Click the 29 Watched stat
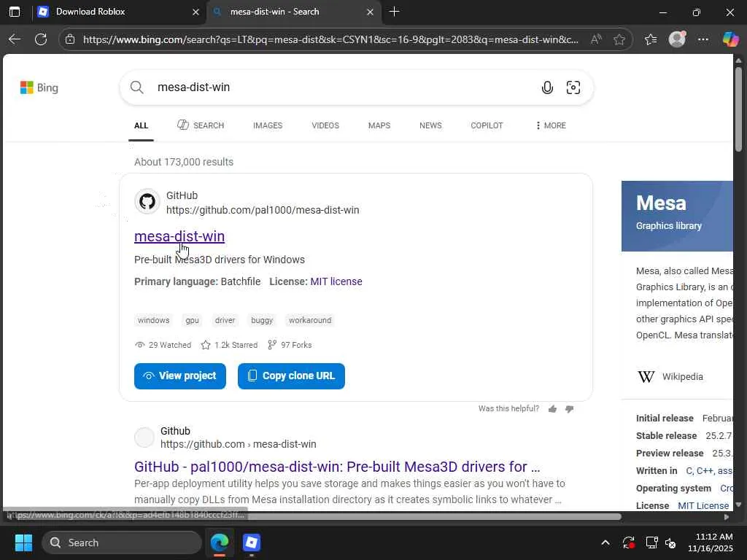The height and width of the screenshot is (560, 747). click(x=163, y=345)
